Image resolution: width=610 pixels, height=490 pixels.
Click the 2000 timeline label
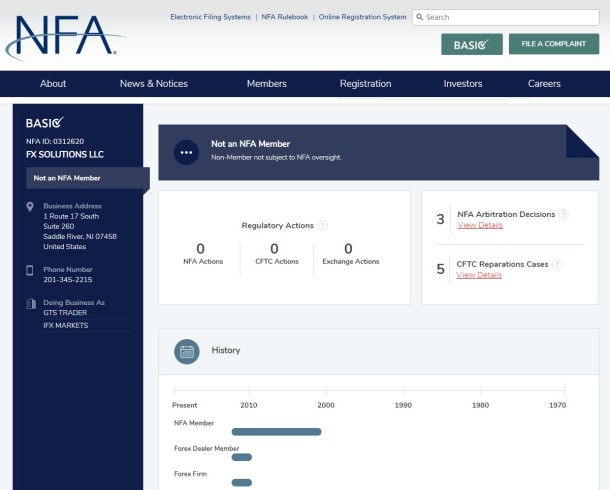tap(326, 405)
